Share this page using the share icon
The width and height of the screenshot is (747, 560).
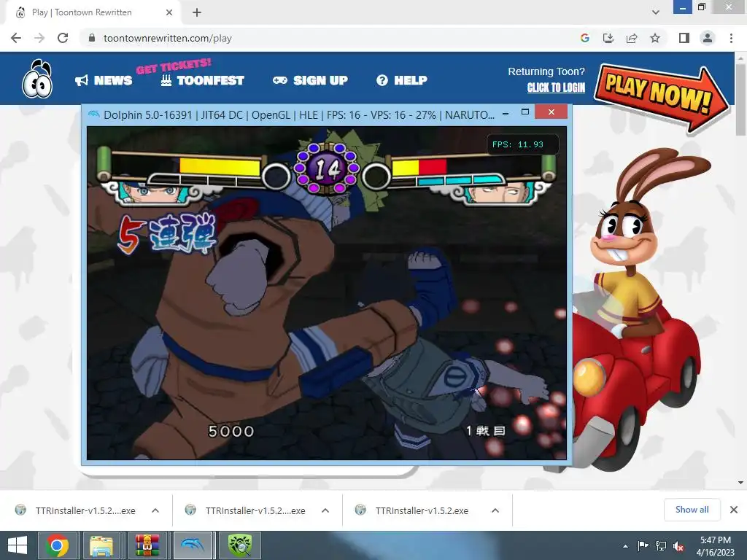click(632, 38)
